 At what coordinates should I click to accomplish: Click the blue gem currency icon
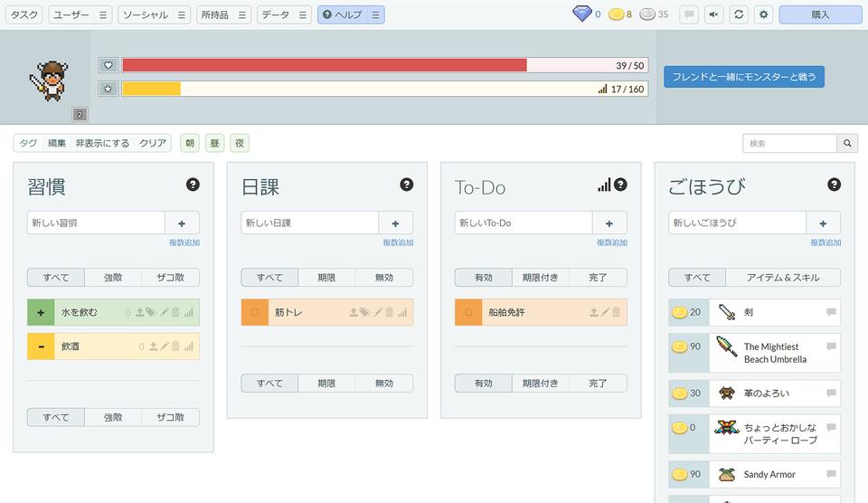pyautogui.click(x=581, y=14)
